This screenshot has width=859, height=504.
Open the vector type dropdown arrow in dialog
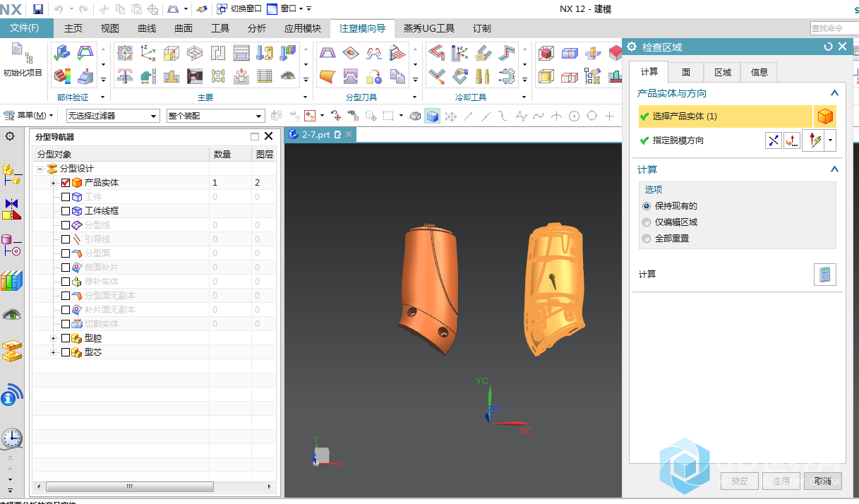click(831, 140)
